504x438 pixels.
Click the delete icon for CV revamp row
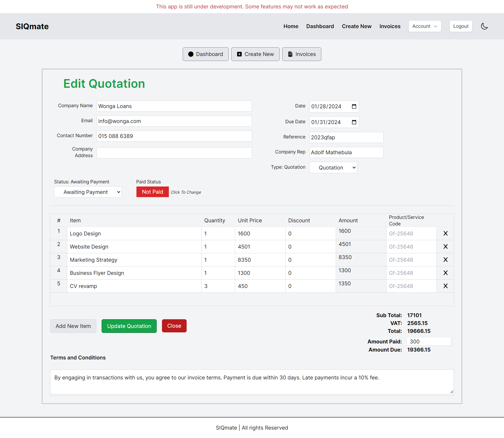click(x=446, y=286)
